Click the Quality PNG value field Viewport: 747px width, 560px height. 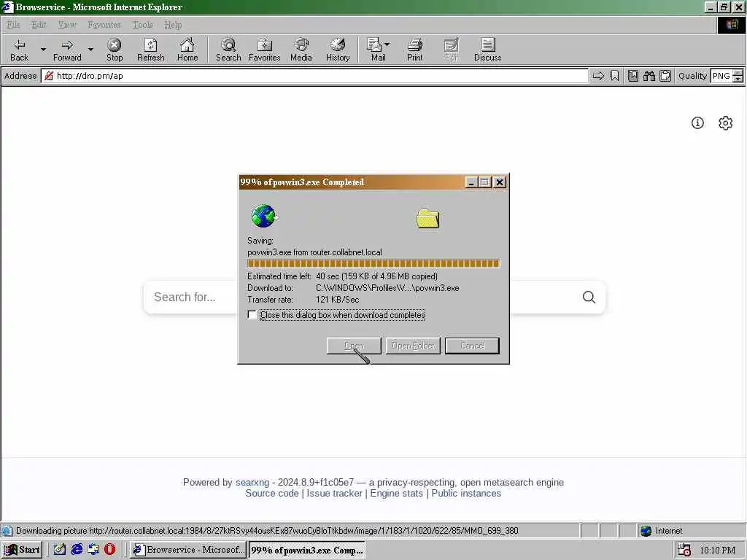[721, 76]
